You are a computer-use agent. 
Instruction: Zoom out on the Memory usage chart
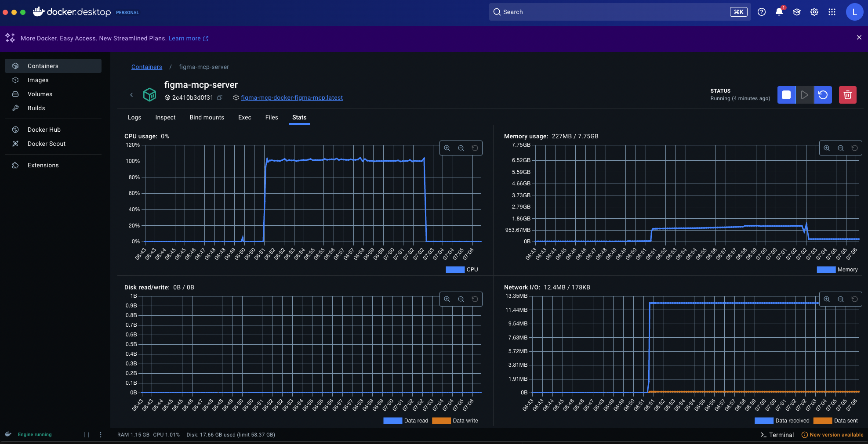[x=841, y=148]
